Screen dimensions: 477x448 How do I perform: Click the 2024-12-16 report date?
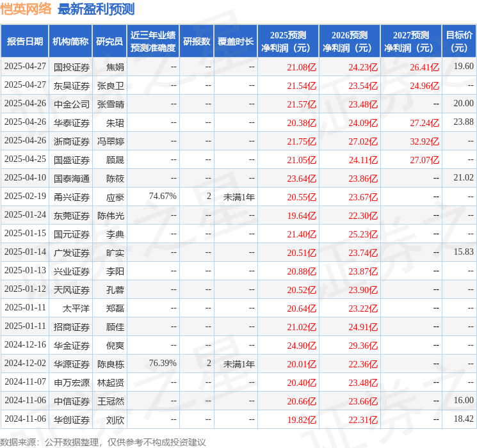point(25,344)
